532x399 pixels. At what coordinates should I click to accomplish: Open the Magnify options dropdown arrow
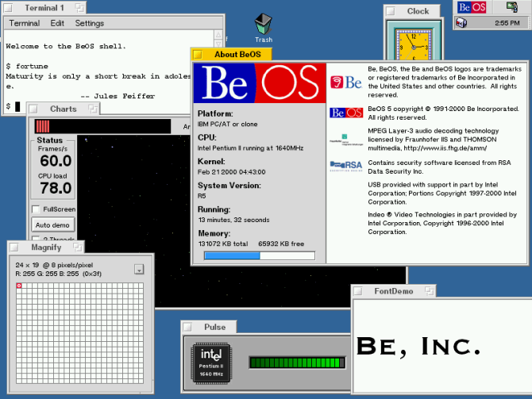tap(139, 269)
